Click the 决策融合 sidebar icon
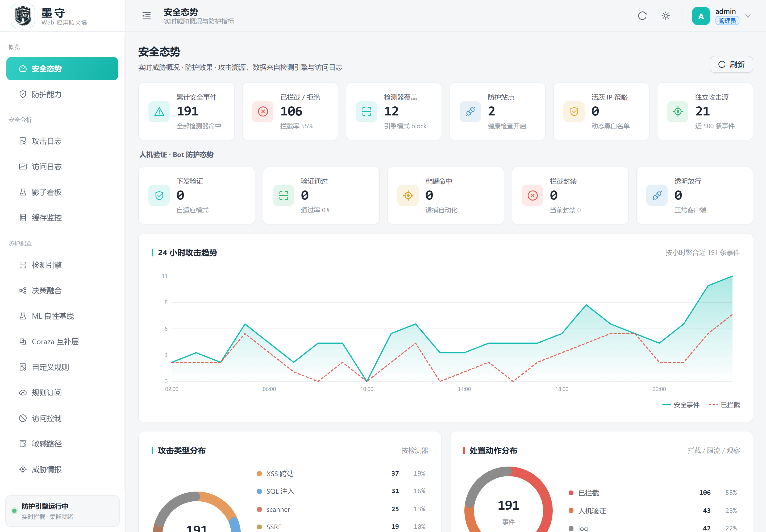This screenshot has height=532, width=766. (x=23, y=291)
